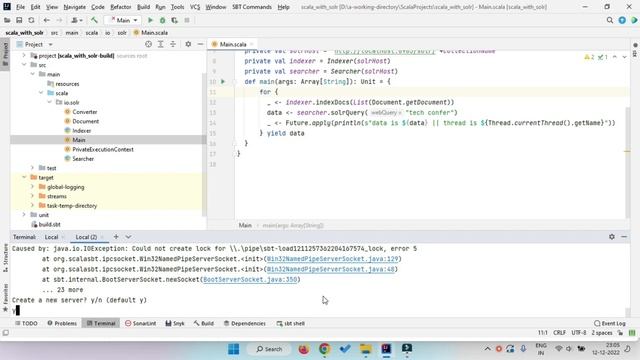Select the Main.scala editor tab
640x360 pixels.
pyautogui.click(x=233, y=44)
